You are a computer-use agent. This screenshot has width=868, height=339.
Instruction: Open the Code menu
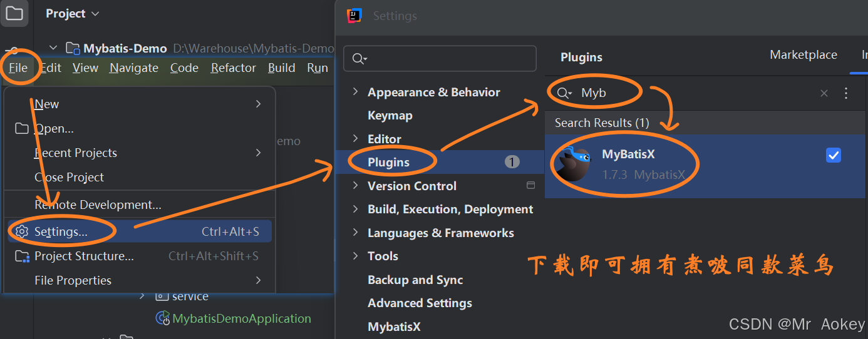184,68
